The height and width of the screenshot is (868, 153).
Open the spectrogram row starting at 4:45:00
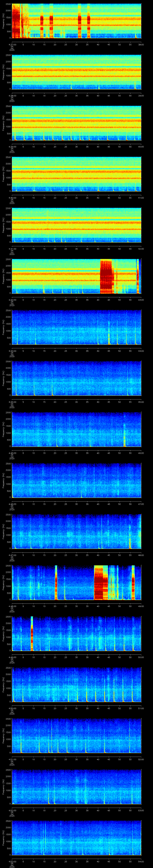(x=76, y=429)
